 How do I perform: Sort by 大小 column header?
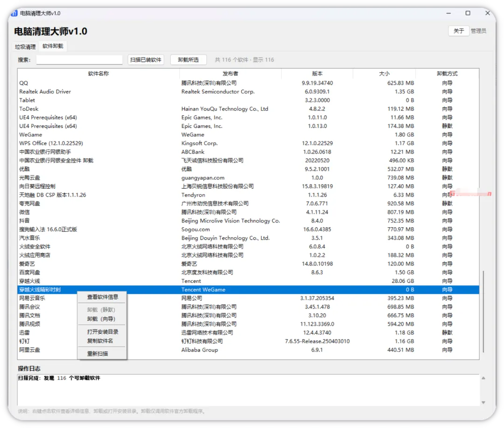pyautogui.click(x=384, y=74)
